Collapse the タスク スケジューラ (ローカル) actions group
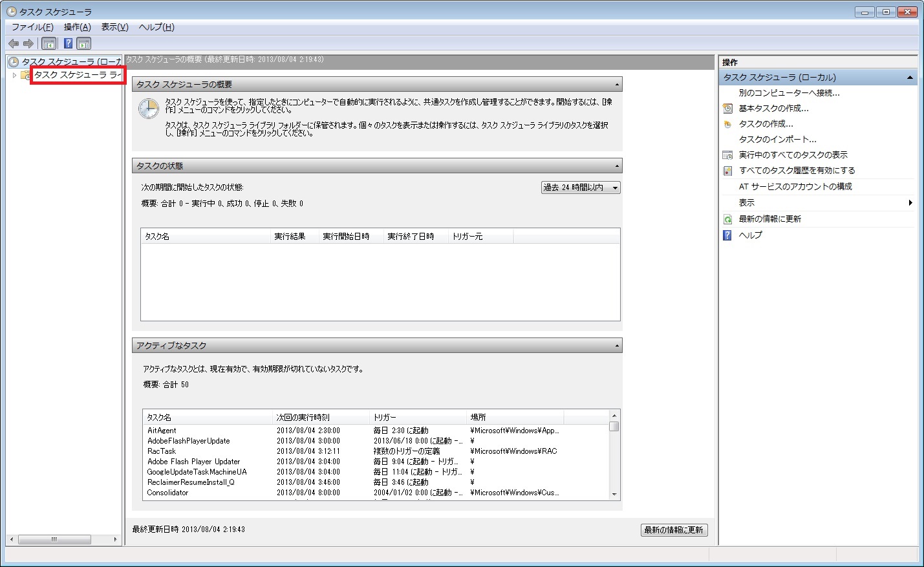This screenshot has height=567, width=924. [x=910, y=78]
